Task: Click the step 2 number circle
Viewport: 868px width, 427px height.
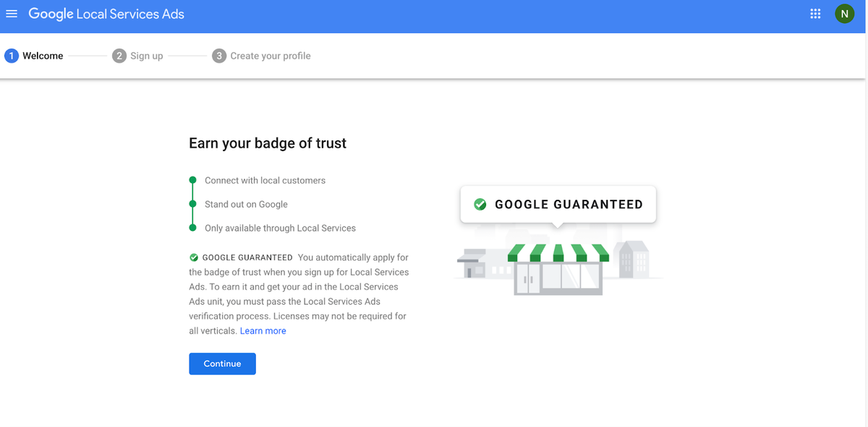Action: tap(119, 56)
